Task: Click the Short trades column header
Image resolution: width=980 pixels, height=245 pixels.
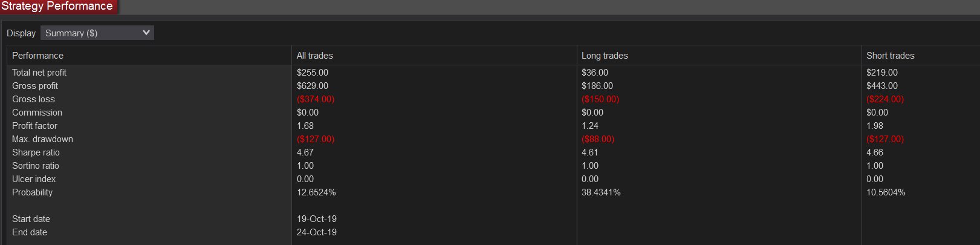Action: pos(890,56)
